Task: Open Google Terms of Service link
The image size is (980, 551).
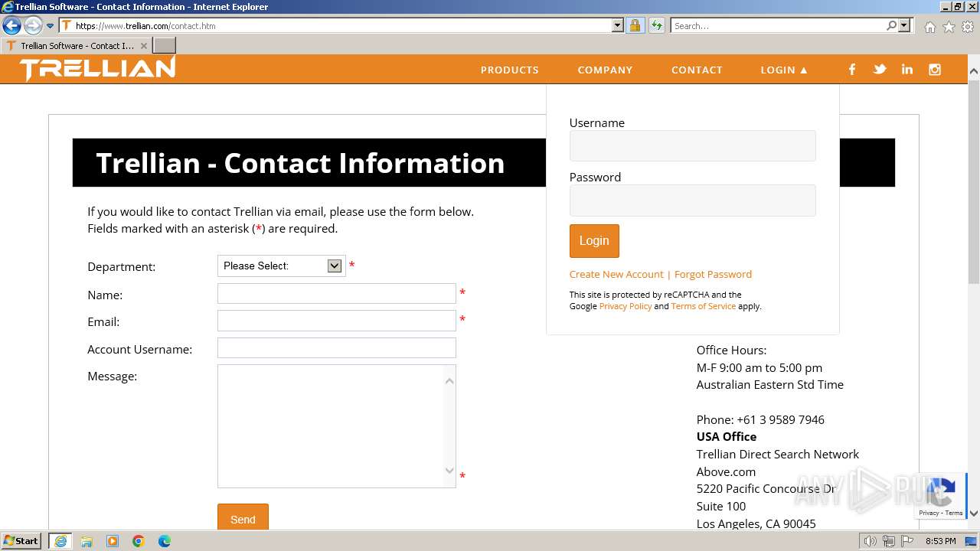Action: click(703, 306)
